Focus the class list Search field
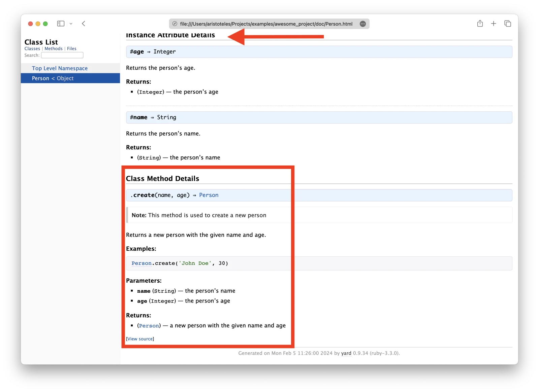The width and height of the screenshot is (539, 392). click(x=62, y=55)
